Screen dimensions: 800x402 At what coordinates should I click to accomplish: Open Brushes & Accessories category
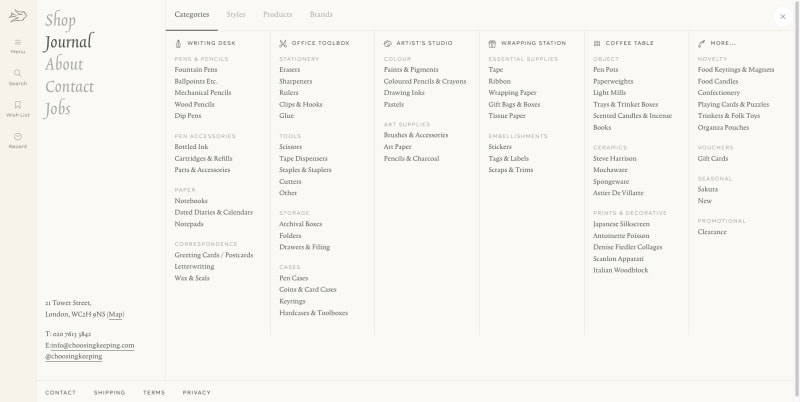416,135
